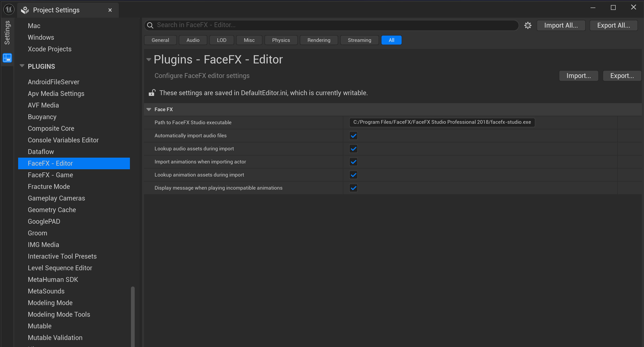
Task: Select the Audio filter tab
Action: click(x=193, y=40)
